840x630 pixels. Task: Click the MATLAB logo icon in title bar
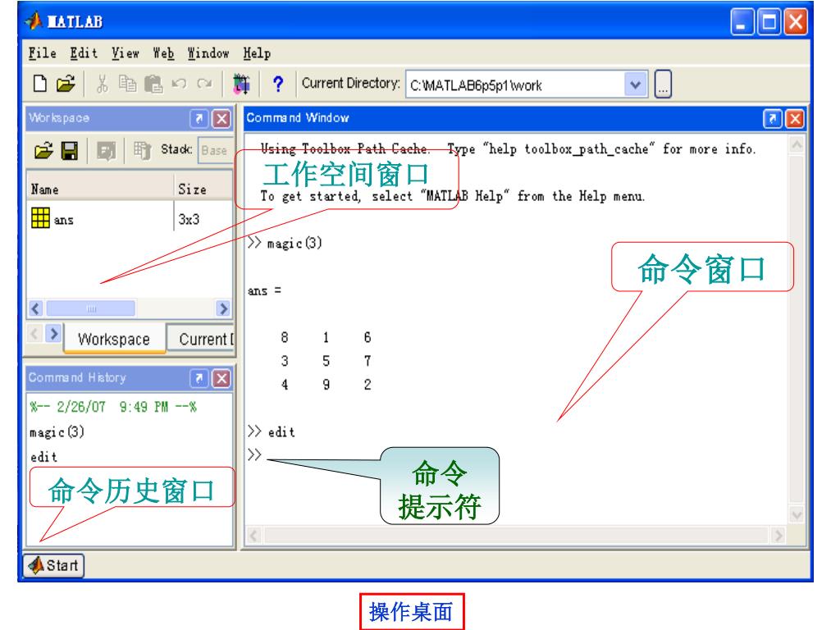point(34,21)
